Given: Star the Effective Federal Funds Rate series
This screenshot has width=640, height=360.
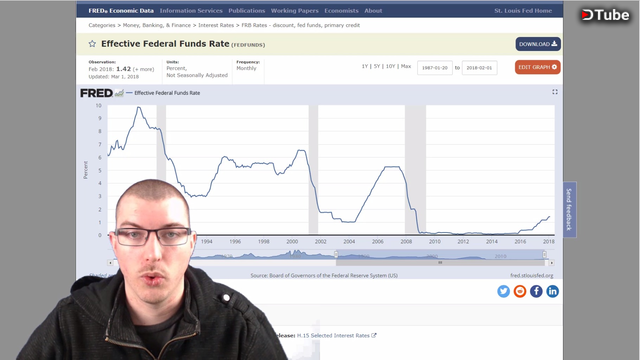Looking at the screenshot, I should (92, 44).
